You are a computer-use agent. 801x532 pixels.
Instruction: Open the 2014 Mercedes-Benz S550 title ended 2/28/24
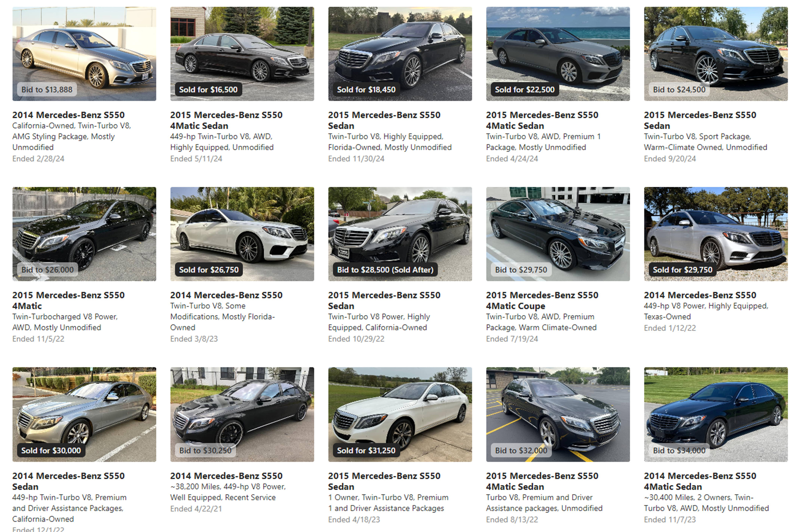pos(69,115)
